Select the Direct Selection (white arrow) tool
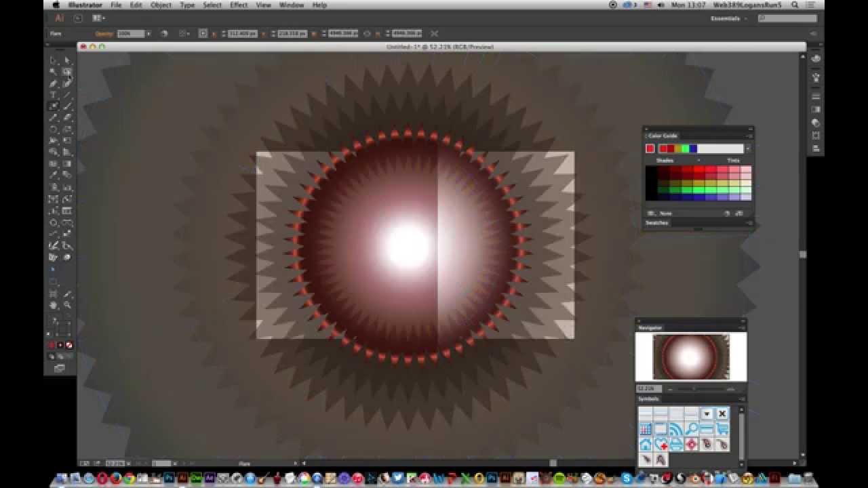 click(67, 60)
